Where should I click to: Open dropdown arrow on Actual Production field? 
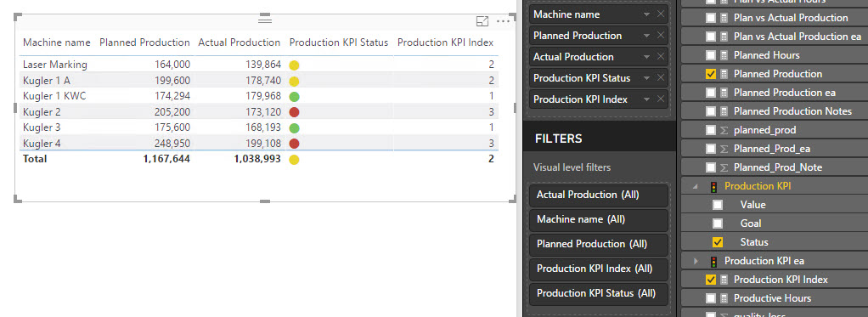tap(646, 57)
